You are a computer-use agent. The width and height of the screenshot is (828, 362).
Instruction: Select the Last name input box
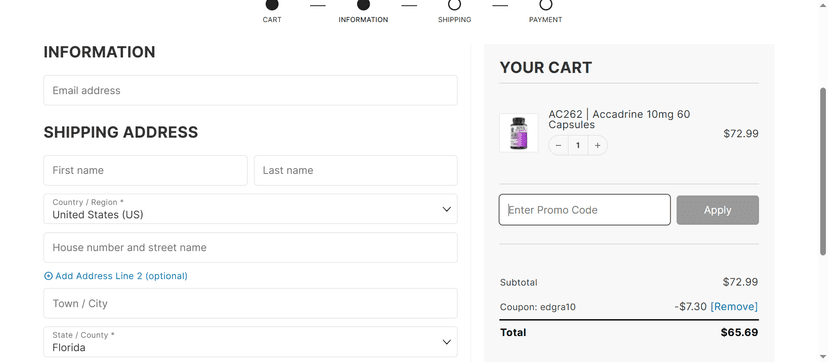[356, 170]
